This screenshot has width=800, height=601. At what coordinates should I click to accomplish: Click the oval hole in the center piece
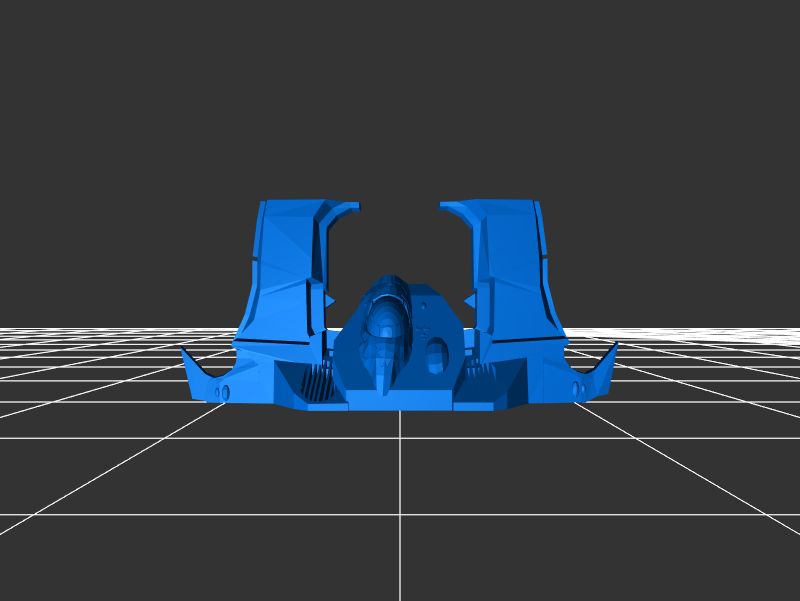point(438,353)
